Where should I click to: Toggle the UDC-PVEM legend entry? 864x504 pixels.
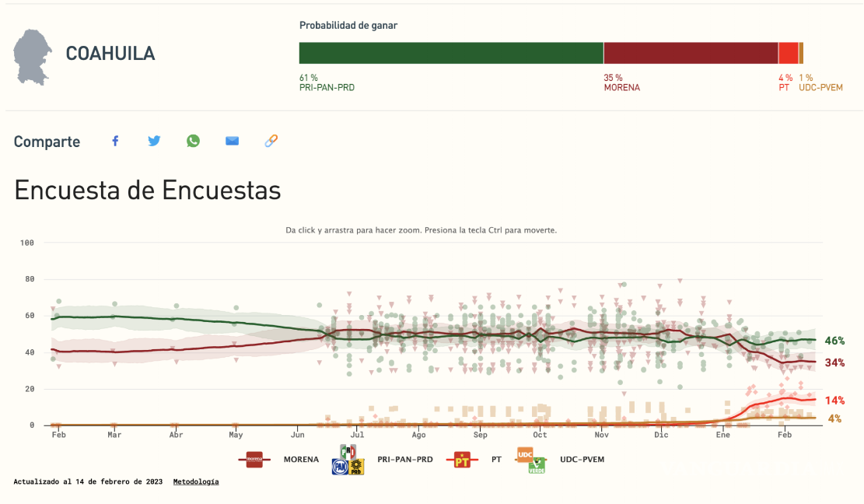(582, 459)
